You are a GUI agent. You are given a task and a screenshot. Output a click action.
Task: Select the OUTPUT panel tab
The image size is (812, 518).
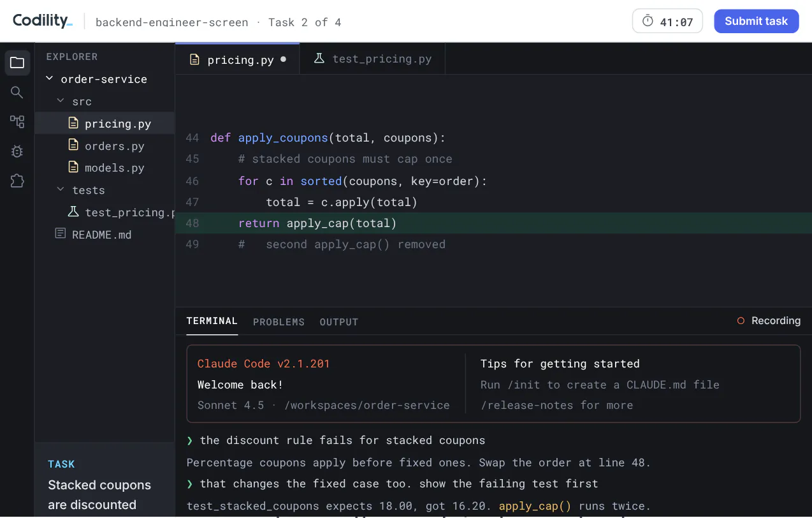coord(339,322)
